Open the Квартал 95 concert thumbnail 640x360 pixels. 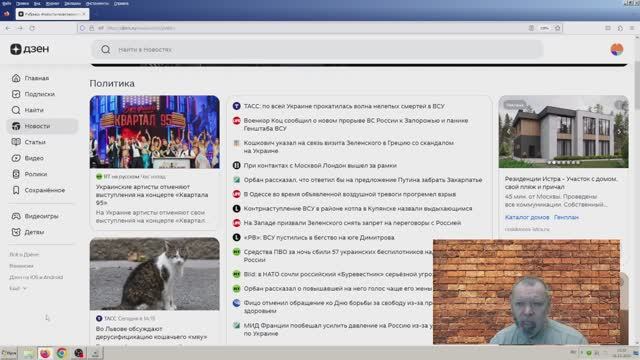pos(155,132)
